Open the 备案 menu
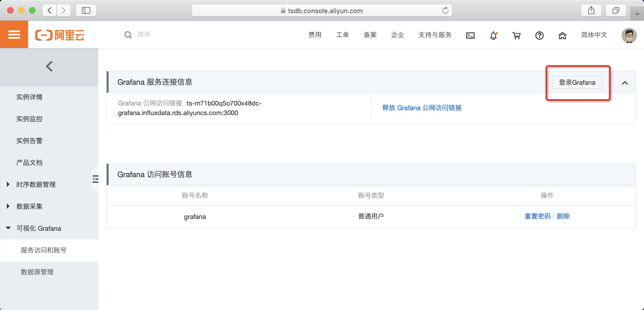Viewport: 644px width, 310px height. [370, 35]
